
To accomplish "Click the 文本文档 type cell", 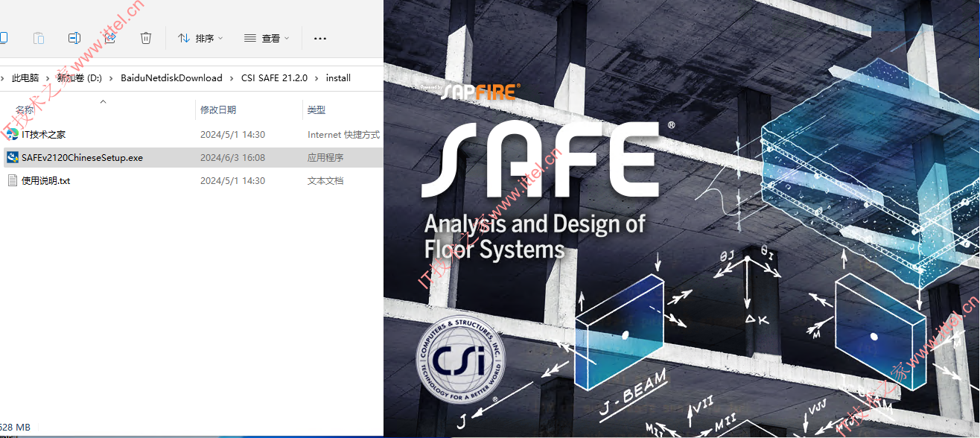I will click(x=325, y=181).
